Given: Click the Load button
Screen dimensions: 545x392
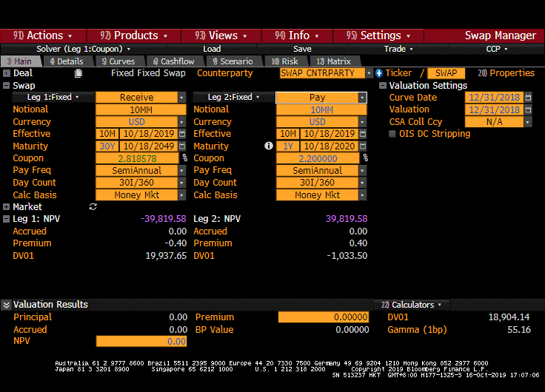Looking at the screenshot, I should [212, 49].
